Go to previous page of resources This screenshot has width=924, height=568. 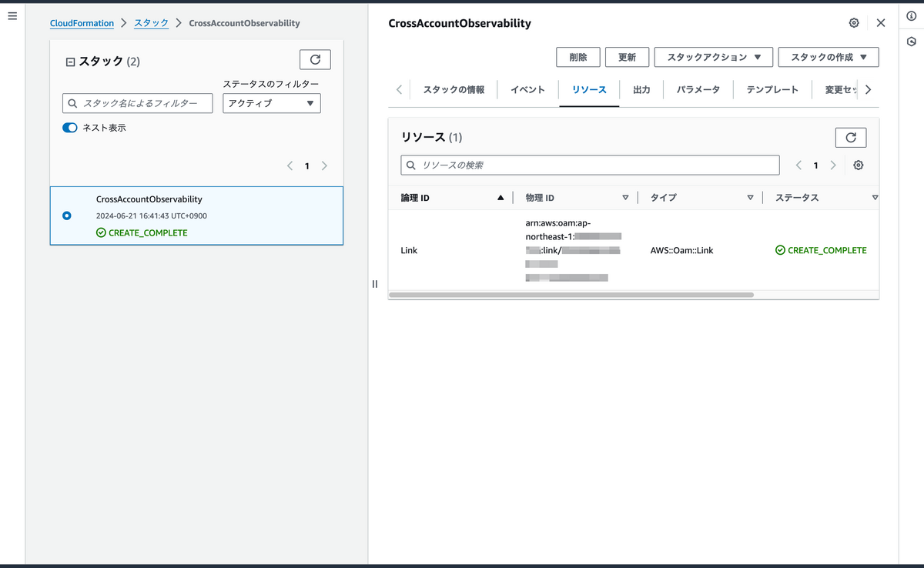pos(798,165)
